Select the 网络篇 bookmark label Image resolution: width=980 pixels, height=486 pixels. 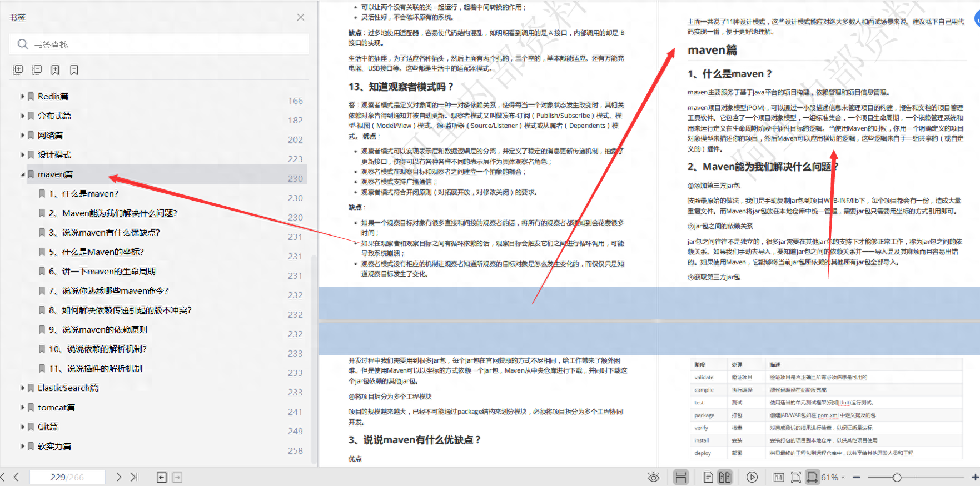[x=50, y=135]
